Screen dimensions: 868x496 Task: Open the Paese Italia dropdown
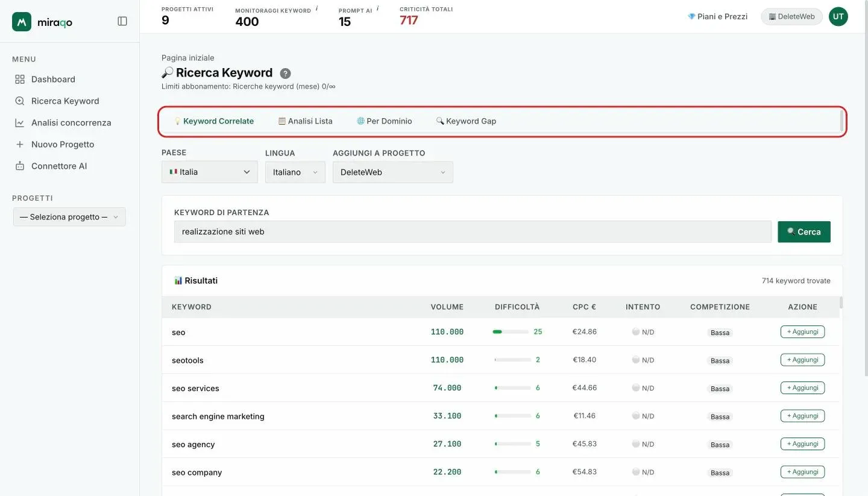210,172
